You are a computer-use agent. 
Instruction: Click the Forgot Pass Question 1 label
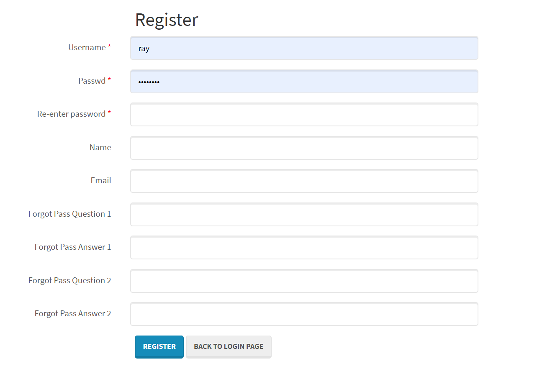point(69,214)
